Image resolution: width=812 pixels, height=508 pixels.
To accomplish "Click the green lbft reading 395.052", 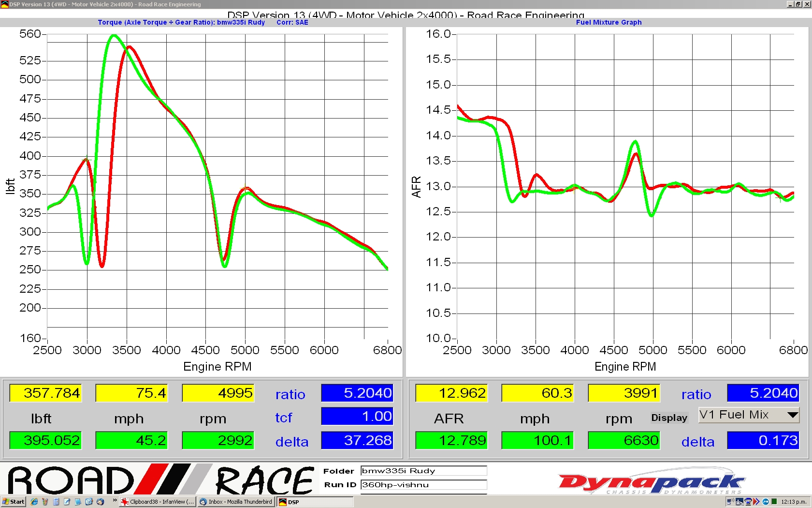I will [45, 440].
